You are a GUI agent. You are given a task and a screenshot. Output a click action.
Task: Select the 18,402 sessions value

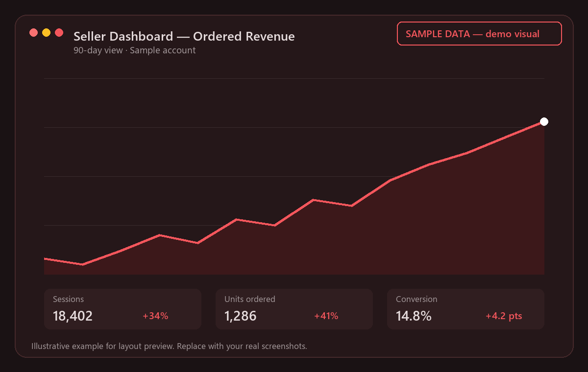click(73, 316)
